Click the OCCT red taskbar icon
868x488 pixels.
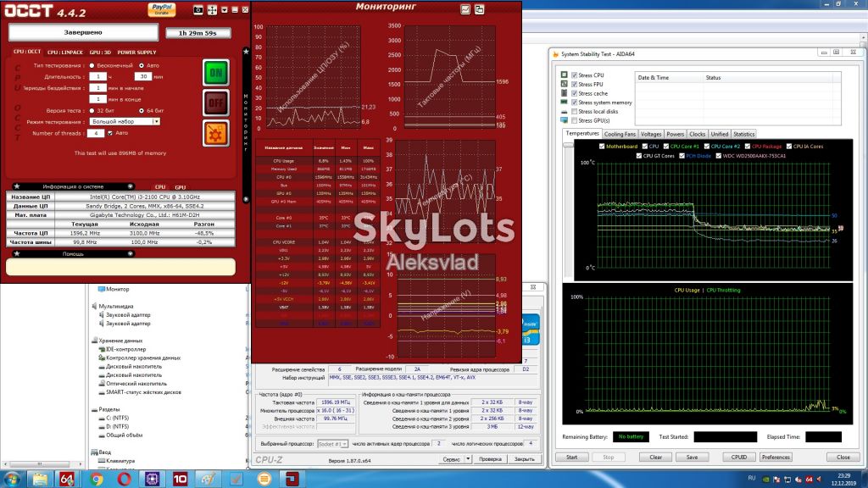pyautogui.click(x=292, y=479)
